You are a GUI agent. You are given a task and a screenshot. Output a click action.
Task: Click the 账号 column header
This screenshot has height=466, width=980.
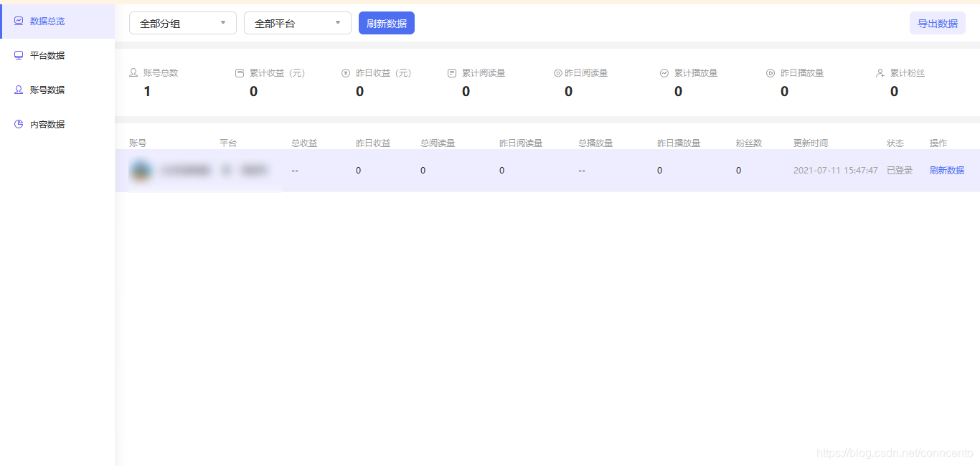(x=138, y=143)
